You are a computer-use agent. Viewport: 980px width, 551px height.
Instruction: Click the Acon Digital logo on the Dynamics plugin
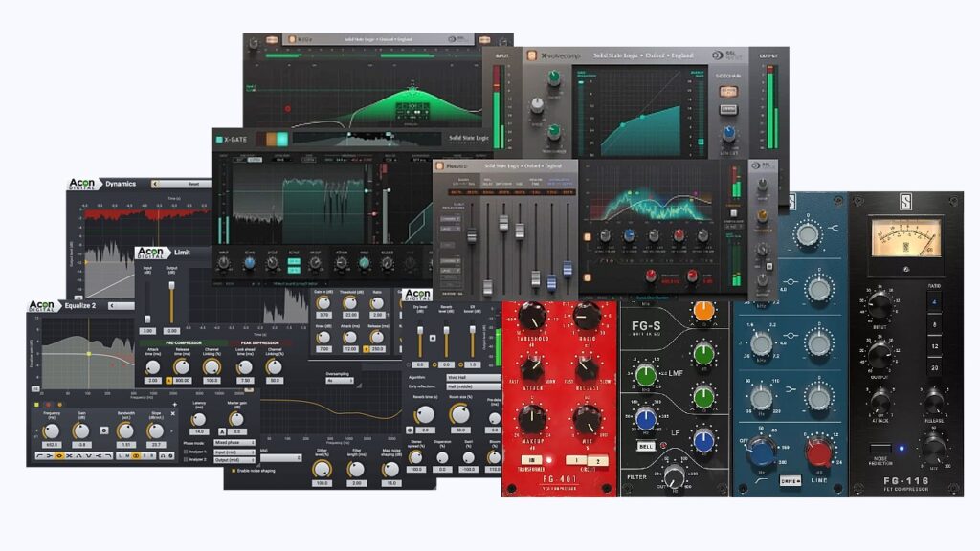pyautogui.click(x=82, y=183)
